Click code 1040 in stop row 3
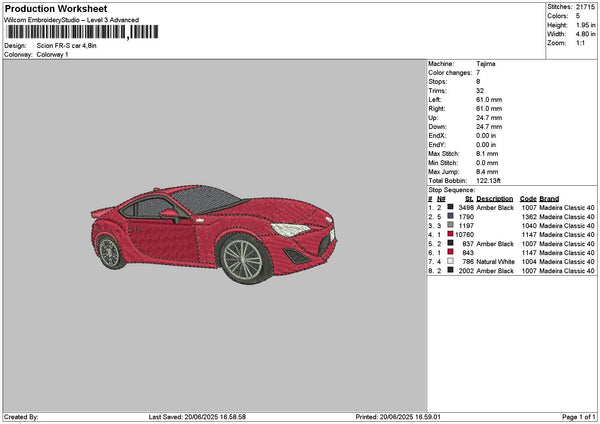 coord(529,226)
